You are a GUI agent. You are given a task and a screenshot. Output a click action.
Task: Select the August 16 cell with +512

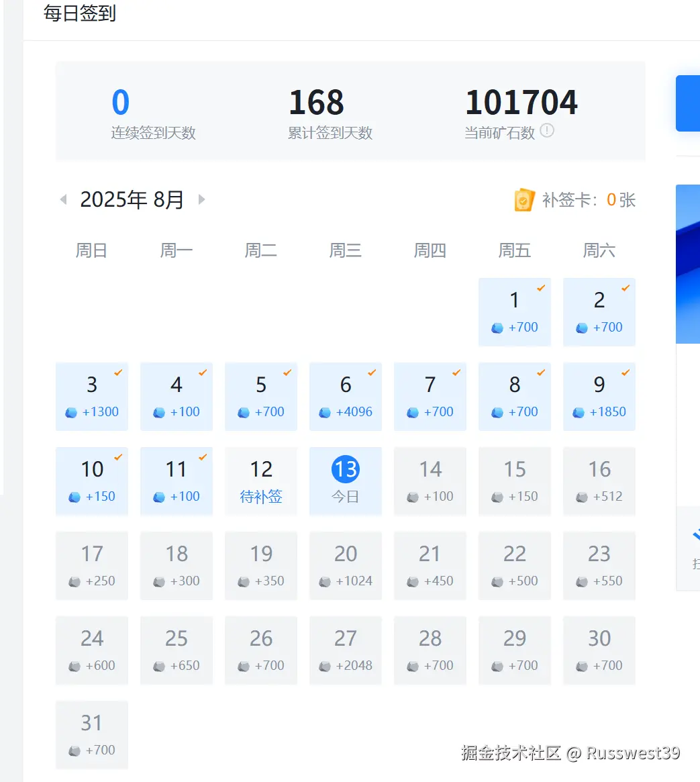(x=599, y=481)
